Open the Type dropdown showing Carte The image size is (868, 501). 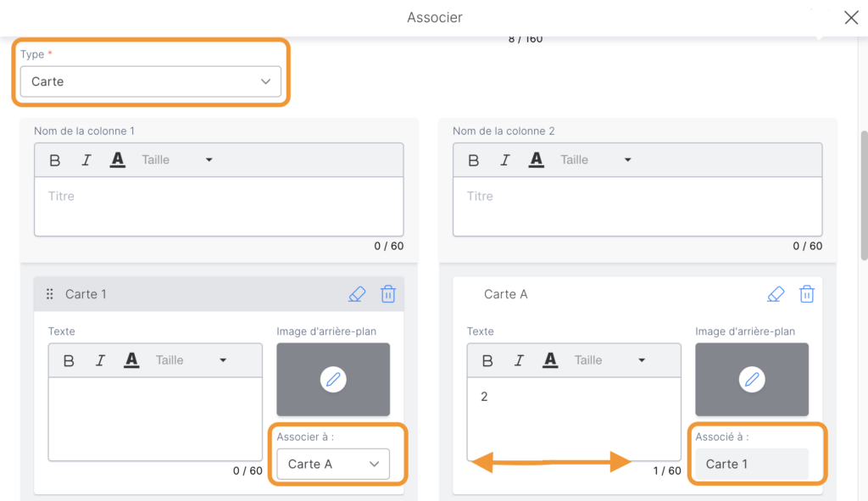pos(150,82)
